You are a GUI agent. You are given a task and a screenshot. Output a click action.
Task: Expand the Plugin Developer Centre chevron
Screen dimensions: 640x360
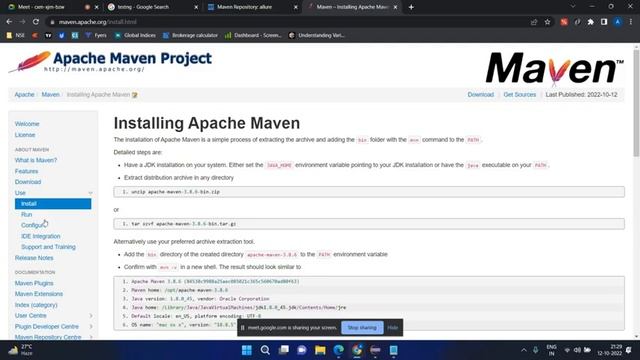pos(91,327)
